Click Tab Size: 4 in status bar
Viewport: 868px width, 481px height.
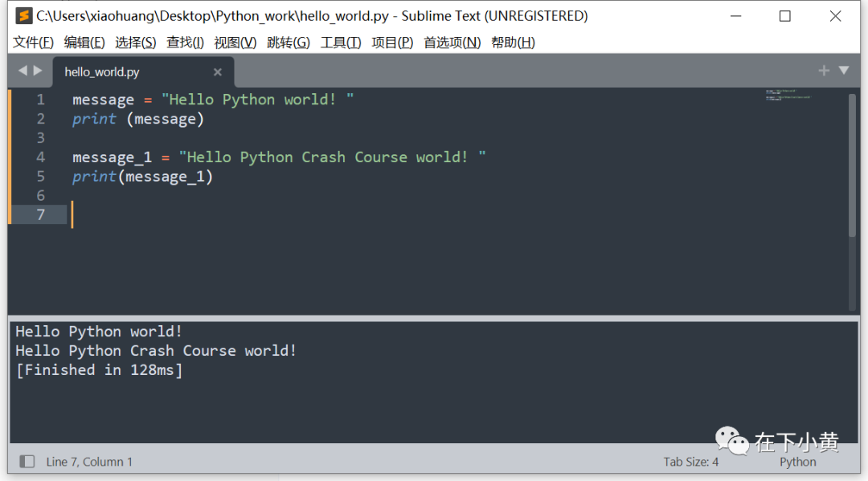pos(691,462)
